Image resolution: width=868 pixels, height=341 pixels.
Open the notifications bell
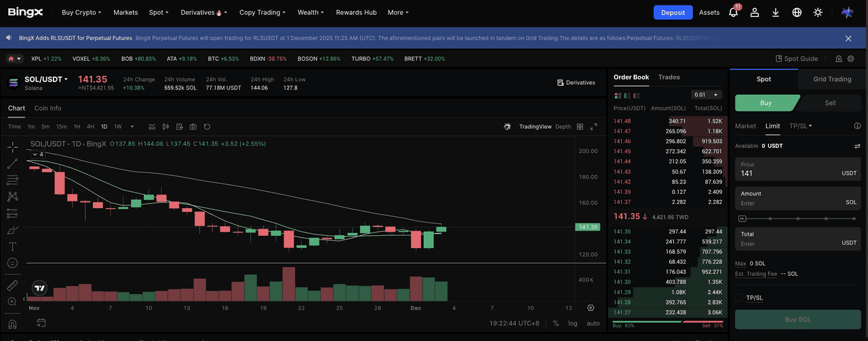tap(733, 12)
